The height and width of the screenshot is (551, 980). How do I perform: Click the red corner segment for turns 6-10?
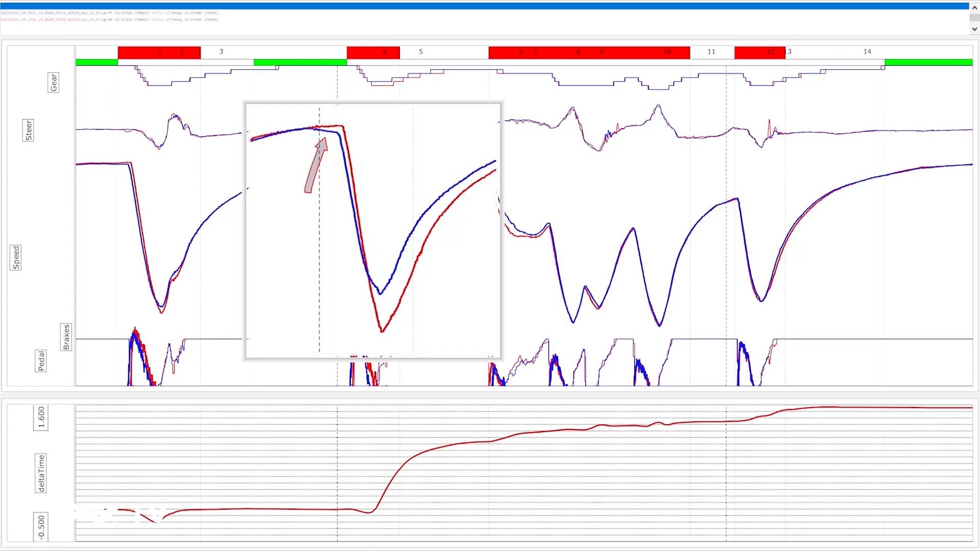click(589, 52)
